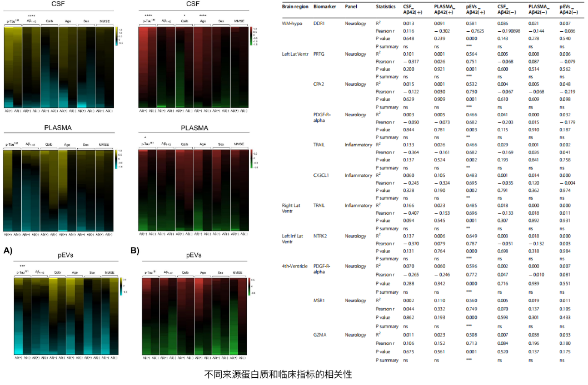The image size is (588, 385).
Task: Select the PRTG biomarker entry
Action: (319, 55)
